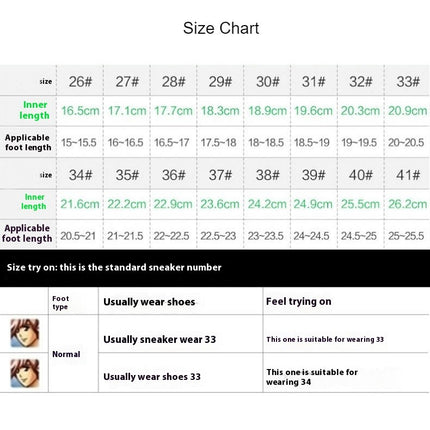Click the 16.5cm inner length value
The image size is (430, 430).
tap(80, 111)
